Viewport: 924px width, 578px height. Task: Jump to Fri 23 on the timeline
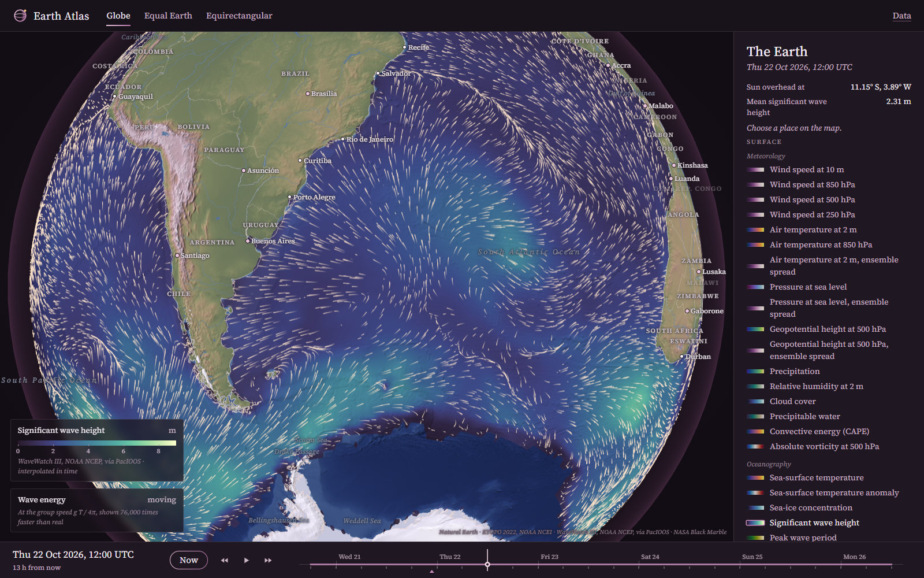[x=549, y=557]
